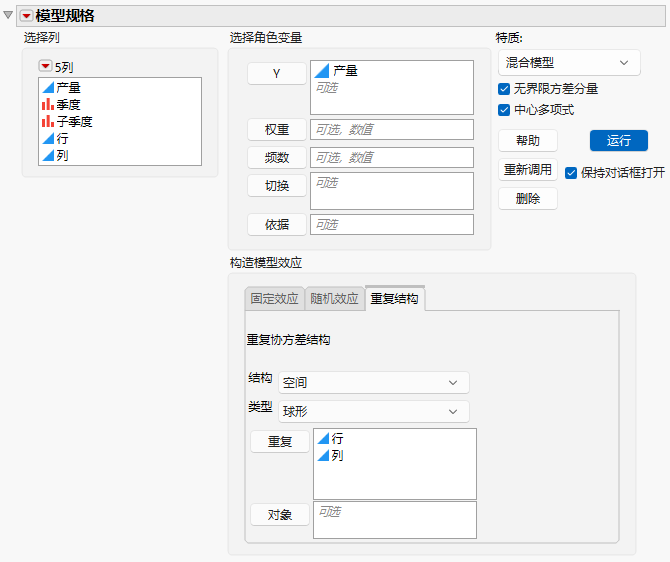670x562 pixels.
Task: Click the 权重 role button
Action: pos(276,129)
